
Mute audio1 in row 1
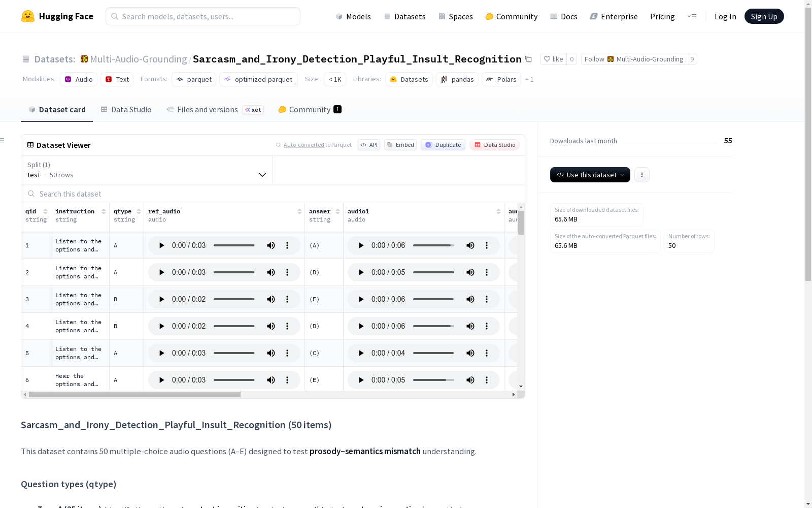470,245
